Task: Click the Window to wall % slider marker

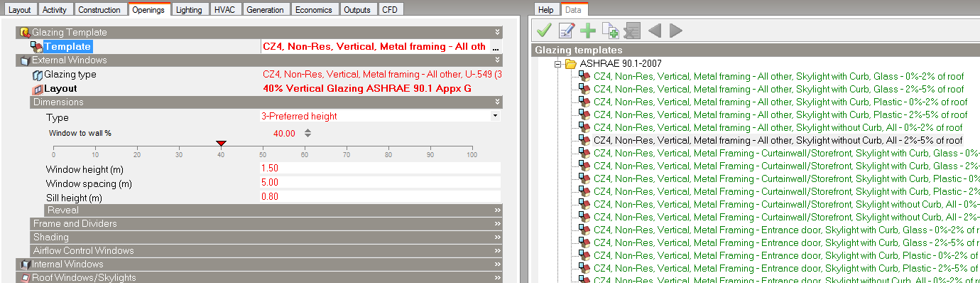Action: (221, 144)
